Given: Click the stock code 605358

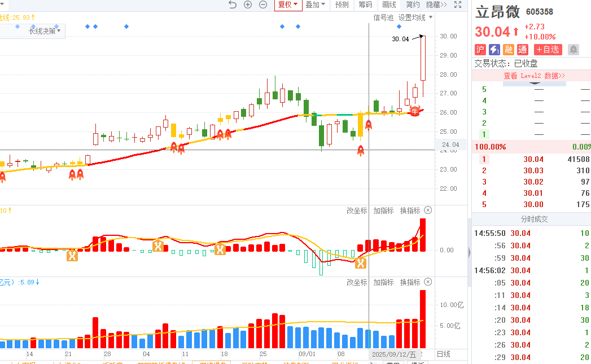Looking at the screenshot, I should coord(540,12).
